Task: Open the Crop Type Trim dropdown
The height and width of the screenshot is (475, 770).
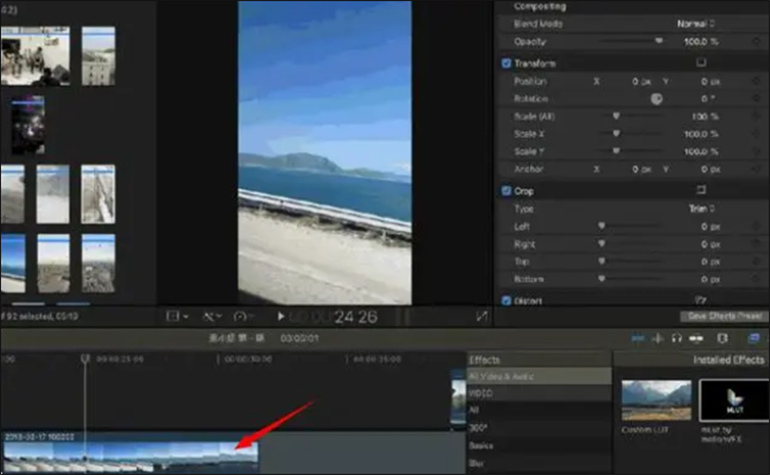Action: click(x=700, y=209)
